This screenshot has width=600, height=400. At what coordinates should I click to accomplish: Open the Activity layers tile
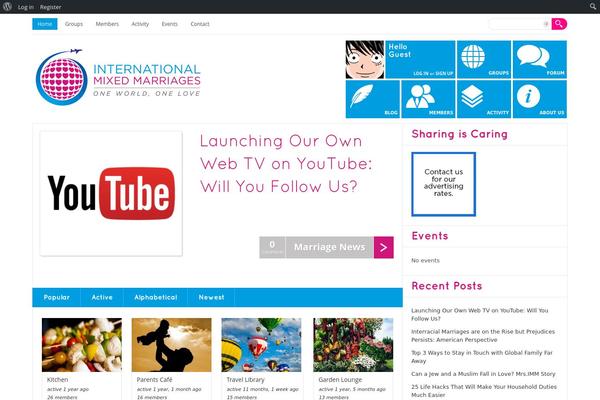pyautogui.click(x=484, y=99)
